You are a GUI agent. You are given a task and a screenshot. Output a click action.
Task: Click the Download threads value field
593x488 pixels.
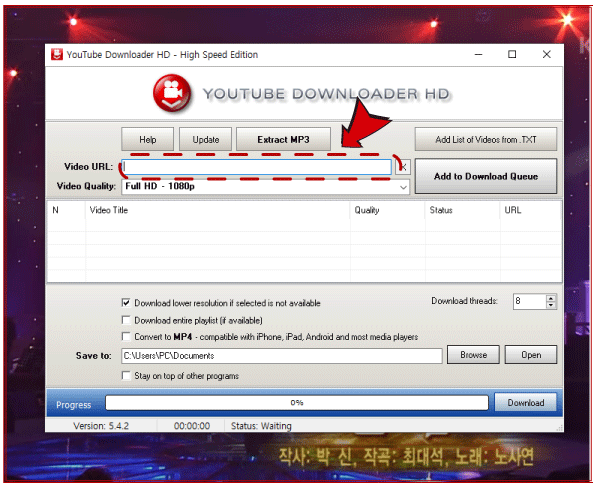point(529,301)
